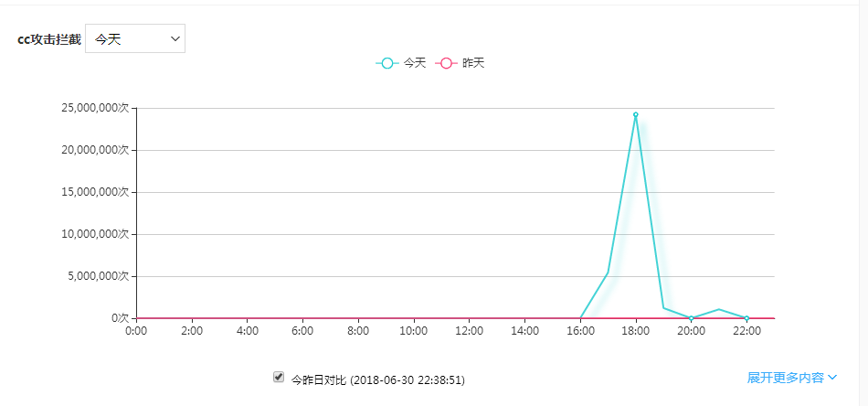
Task: Click the dropdown arrow of cc攻击拦截 selector
Action: click(175, 39)
